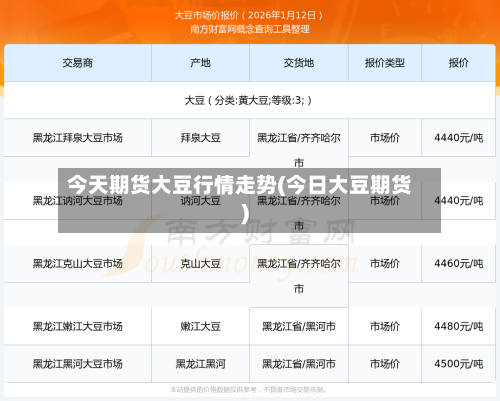Click the category row 大豆（分类:黄大豆;等级:3;）
Screen dimensions: 500x401
(249, 100)
